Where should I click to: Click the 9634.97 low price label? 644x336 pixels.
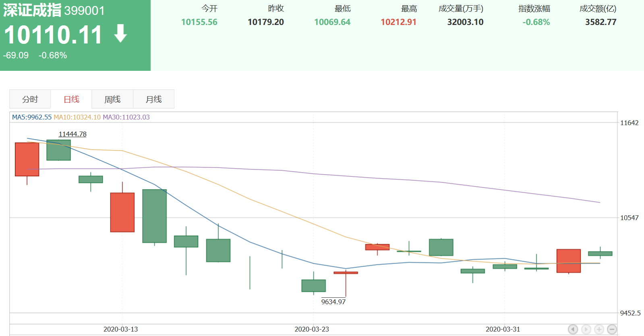pos(333,302)
